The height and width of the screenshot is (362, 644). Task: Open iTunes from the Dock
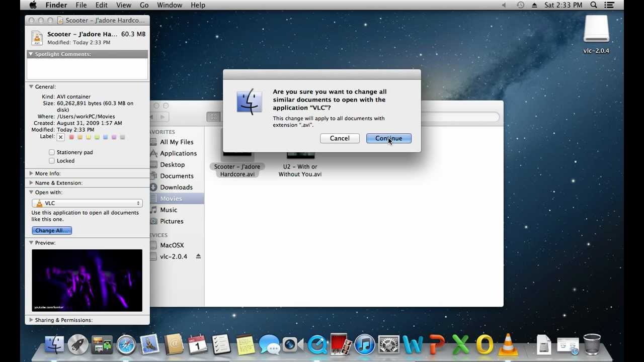click(365, 345)
